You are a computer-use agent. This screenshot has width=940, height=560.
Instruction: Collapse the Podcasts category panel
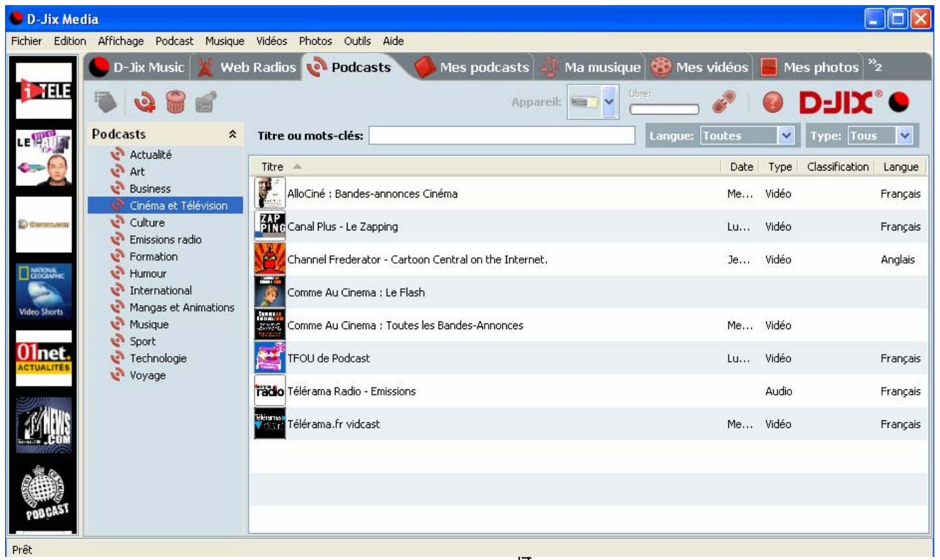(x=232, y=134)
